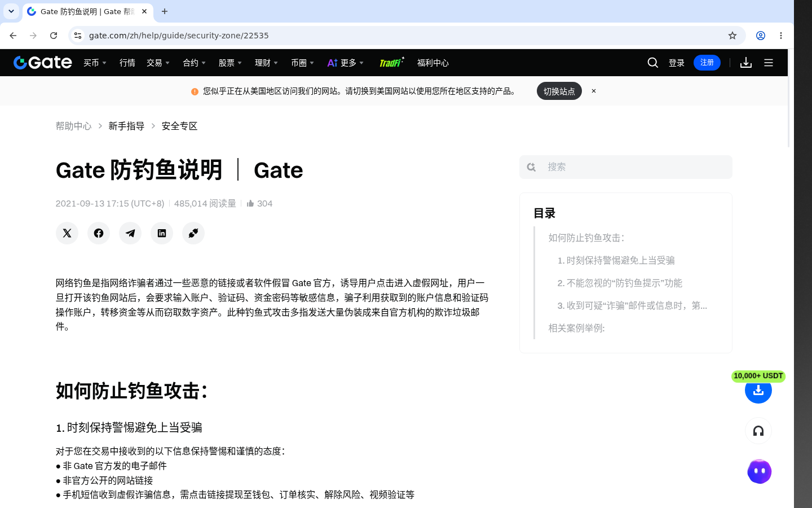Dismiss the region notice banner
812x508 pixels.
(x=594, y=91)
